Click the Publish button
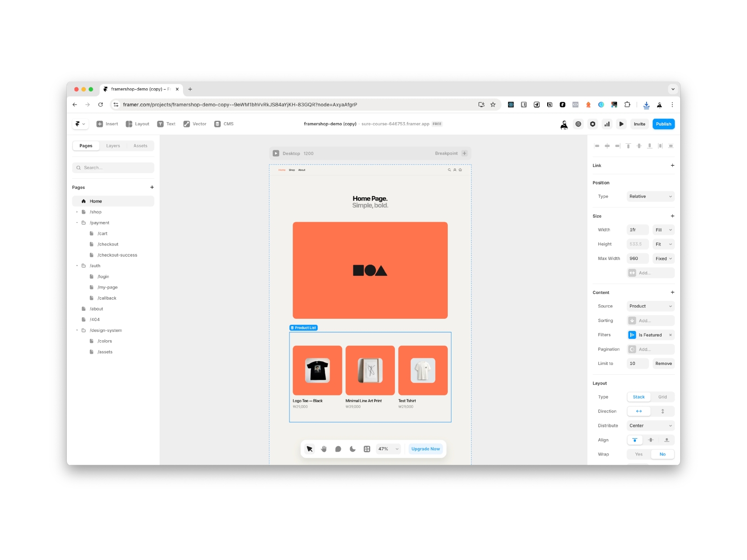 point(663,124)
